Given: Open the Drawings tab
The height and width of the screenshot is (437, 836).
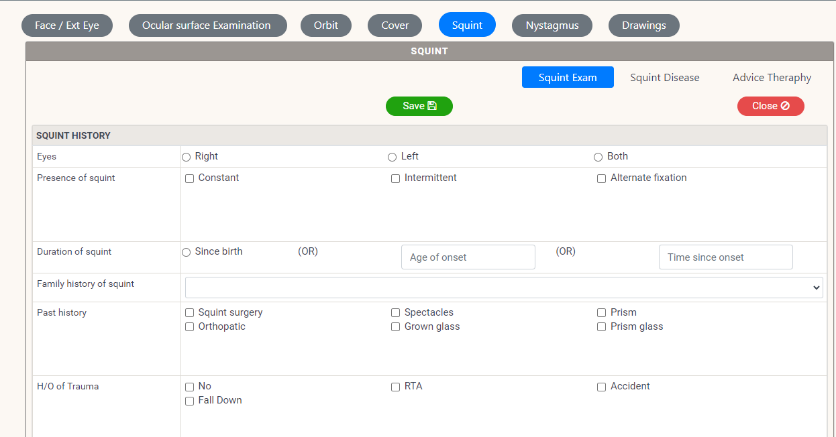Looking at the screenshot, I should coord(643,25).
